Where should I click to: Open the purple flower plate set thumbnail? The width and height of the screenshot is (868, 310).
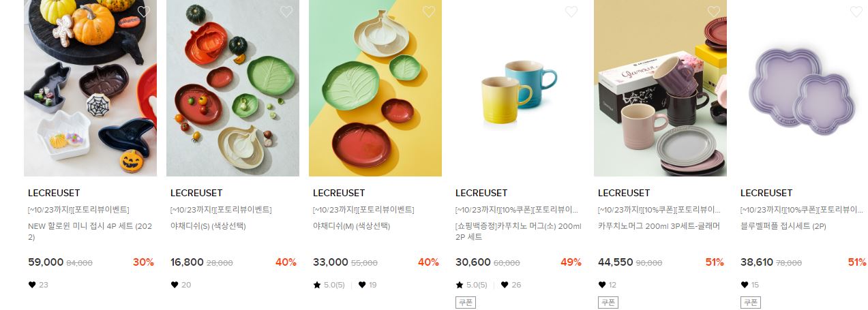click(804, 88)
